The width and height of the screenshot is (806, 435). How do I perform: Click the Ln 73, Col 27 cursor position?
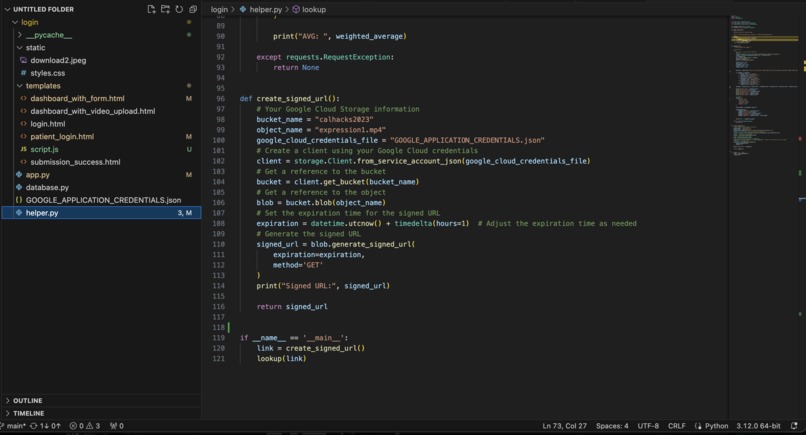[x=564, y=426]
